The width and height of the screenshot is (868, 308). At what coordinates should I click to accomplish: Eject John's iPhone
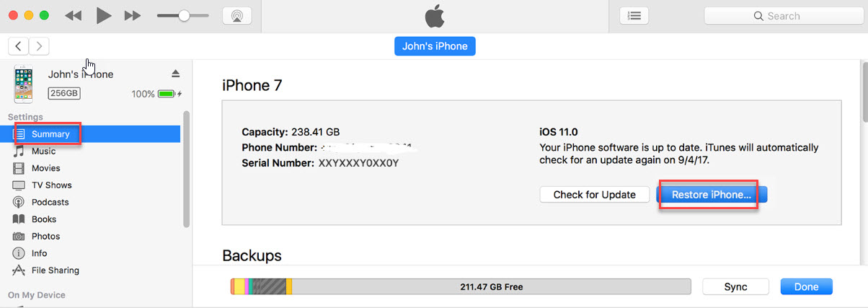click(175, 74)
